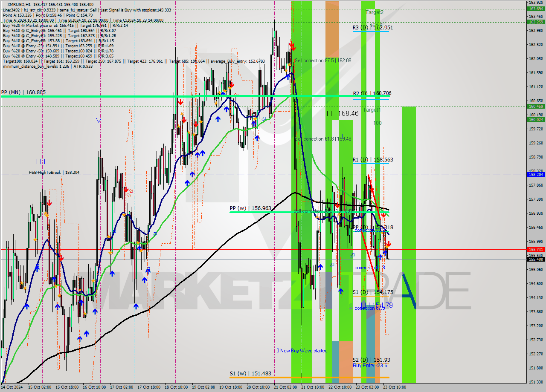This screenshot has width=546, height=392.
Task: Click the Buy Entry -23.6 label
Action: point(370,366)
